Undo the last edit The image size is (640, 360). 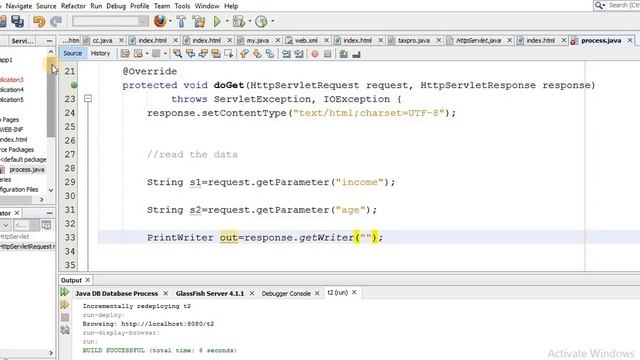click(39, 21)
